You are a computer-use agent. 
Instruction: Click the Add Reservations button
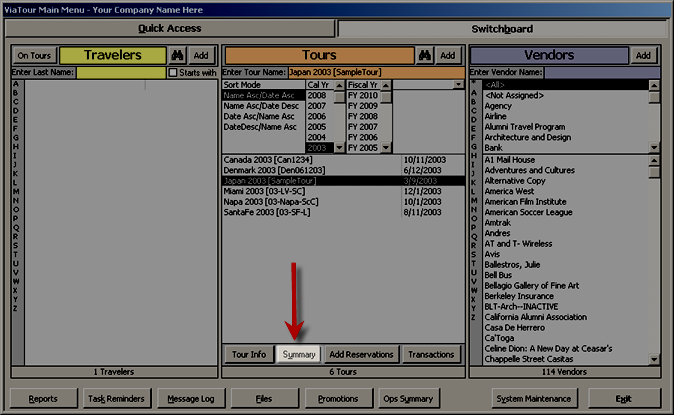click(x=361, y=354)
